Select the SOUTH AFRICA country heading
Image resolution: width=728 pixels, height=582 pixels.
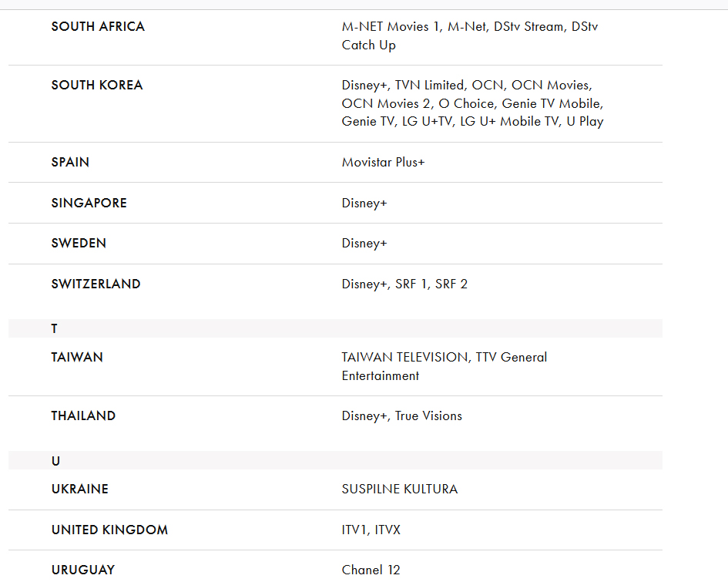coord(98,26)
